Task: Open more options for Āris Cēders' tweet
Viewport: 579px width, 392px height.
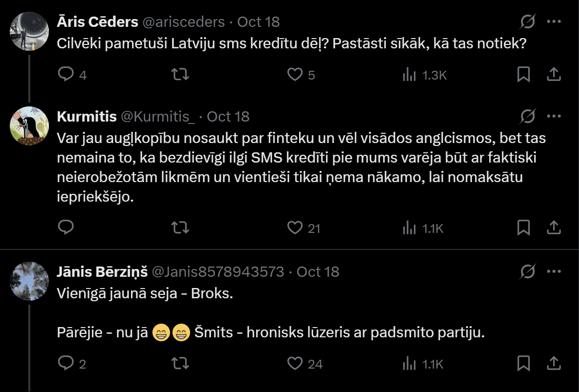Action: click(553, 22)
